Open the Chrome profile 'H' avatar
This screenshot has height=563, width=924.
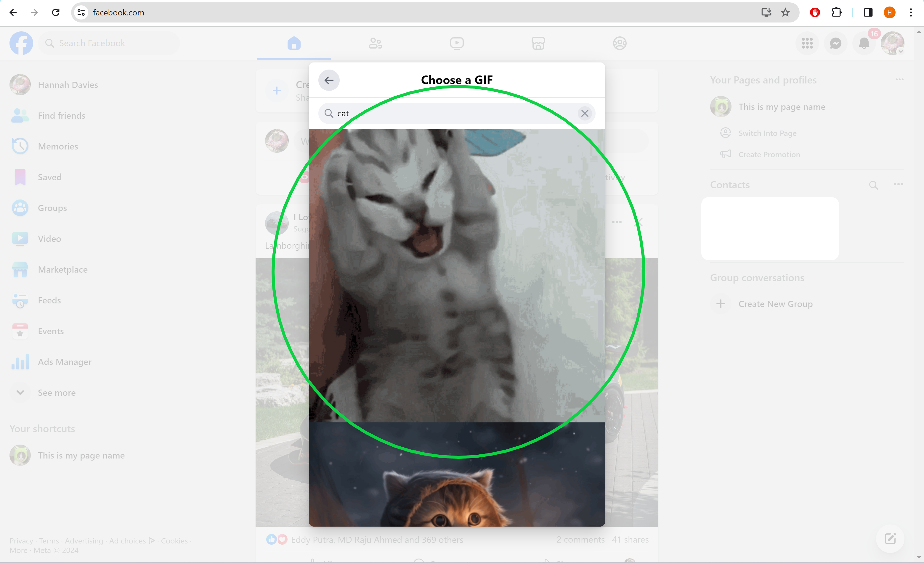coord(889,12)
